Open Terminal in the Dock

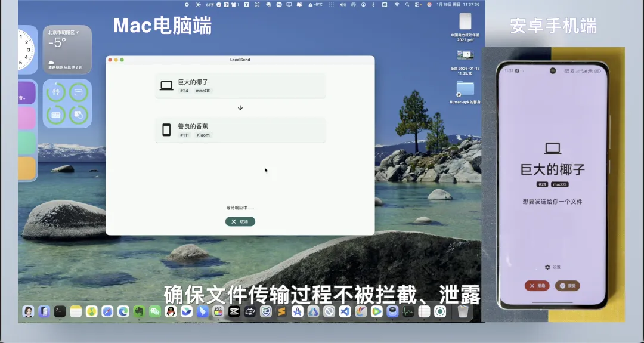[60, 312]
